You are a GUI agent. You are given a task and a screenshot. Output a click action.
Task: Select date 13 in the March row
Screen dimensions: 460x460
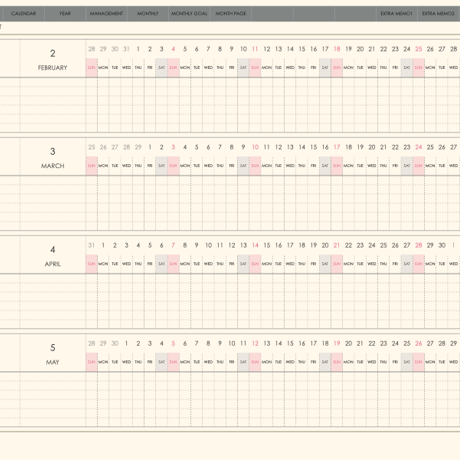tap(290, 147)
